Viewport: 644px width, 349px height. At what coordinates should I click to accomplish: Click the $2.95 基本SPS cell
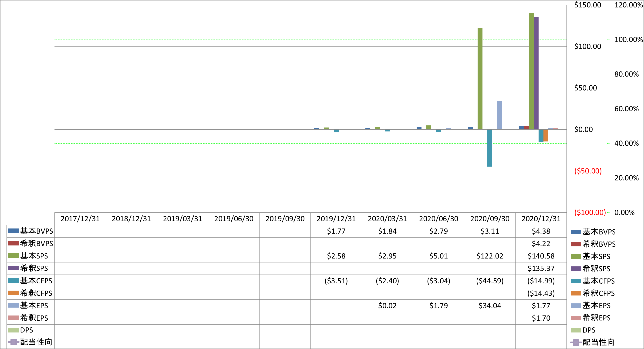pos(388,256)
